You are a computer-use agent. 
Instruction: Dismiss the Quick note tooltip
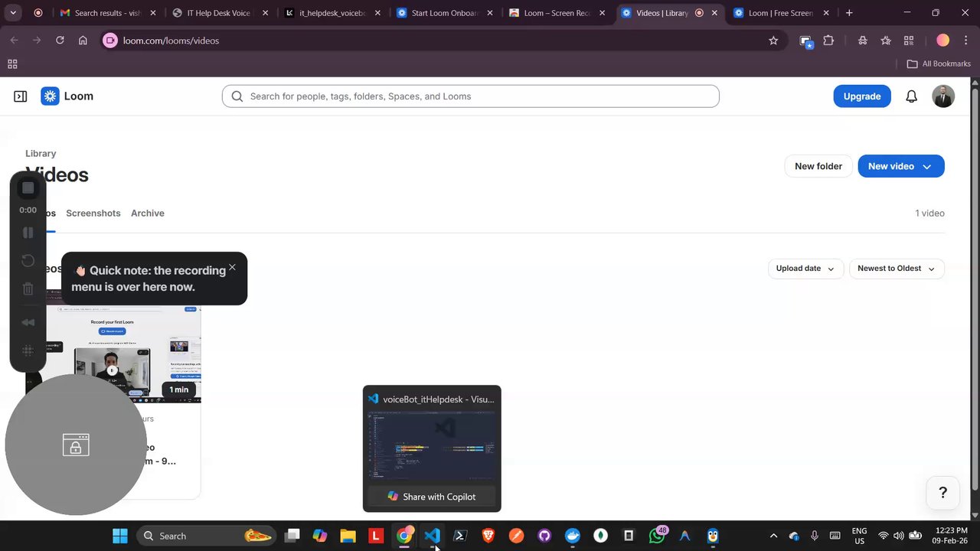pos(232,267)
